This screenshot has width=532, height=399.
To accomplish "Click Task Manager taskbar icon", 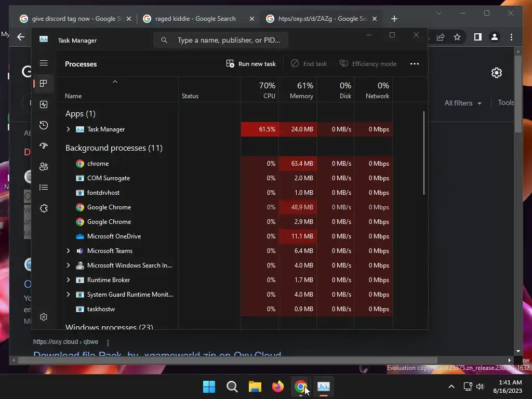I will [x=323, y=387].
